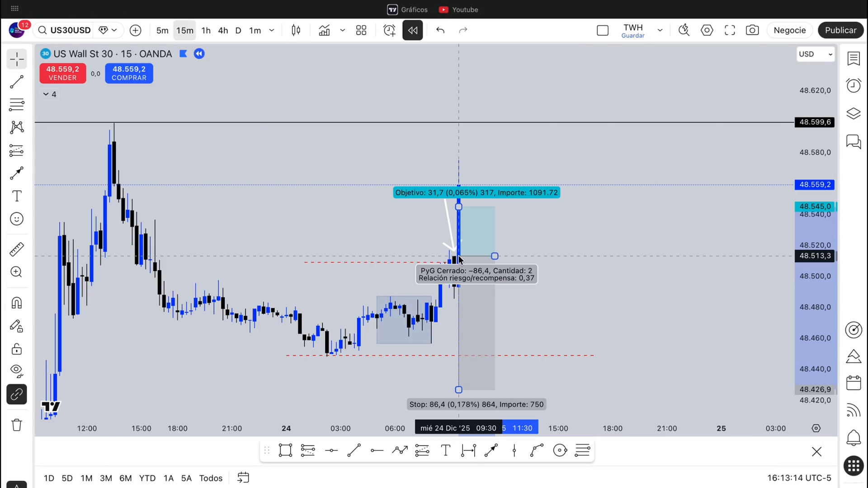Click the Publicar button
This screenshot has width=868, height=488.
[x=841, y=30]
